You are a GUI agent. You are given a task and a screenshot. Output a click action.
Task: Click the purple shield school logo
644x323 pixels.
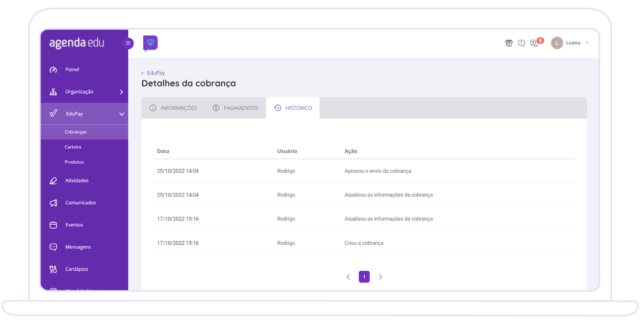(x=150, y=43)
